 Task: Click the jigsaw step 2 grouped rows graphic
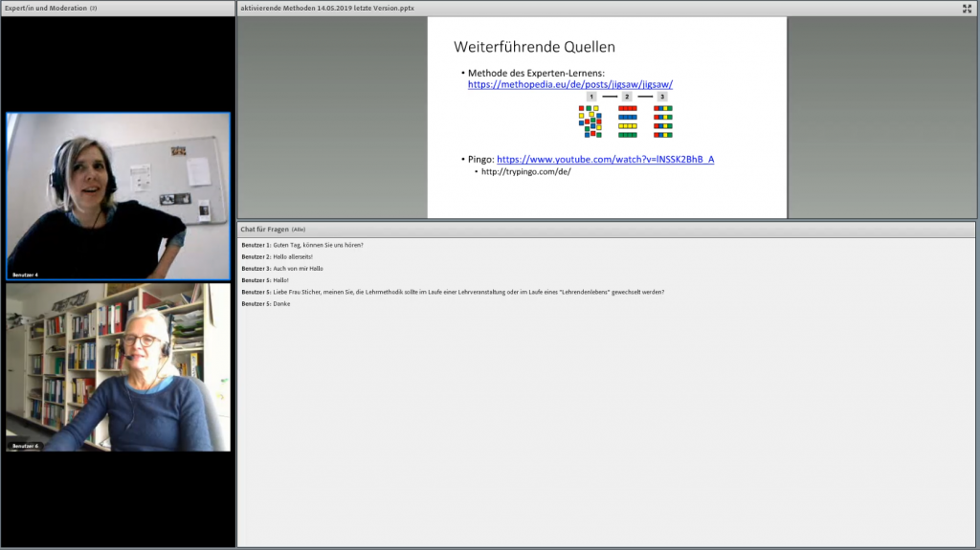(627, 121)
